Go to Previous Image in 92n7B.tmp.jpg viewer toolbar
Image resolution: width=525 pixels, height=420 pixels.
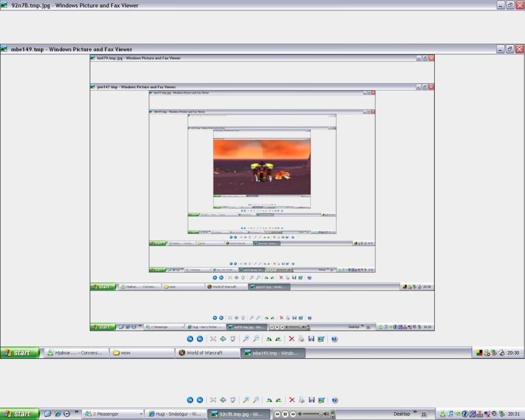(x=190, y=400)
